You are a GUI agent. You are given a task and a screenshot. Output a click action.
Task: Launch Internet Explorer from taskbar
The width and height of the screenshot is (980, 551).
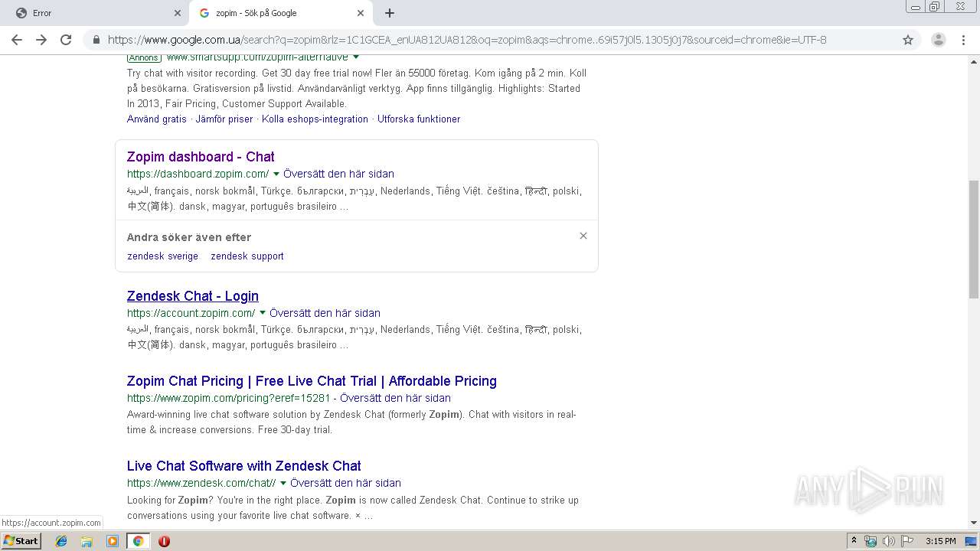pos(61,541)
